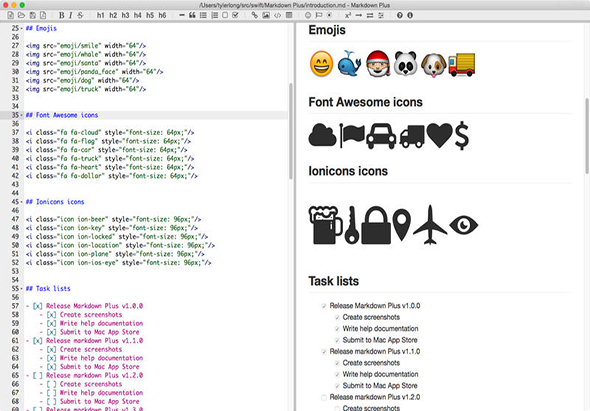Place cursor on 'emoji/panda_face' image line
This screenshot has height=411, width=590.
pyautogui.click(x=94, y=72)
